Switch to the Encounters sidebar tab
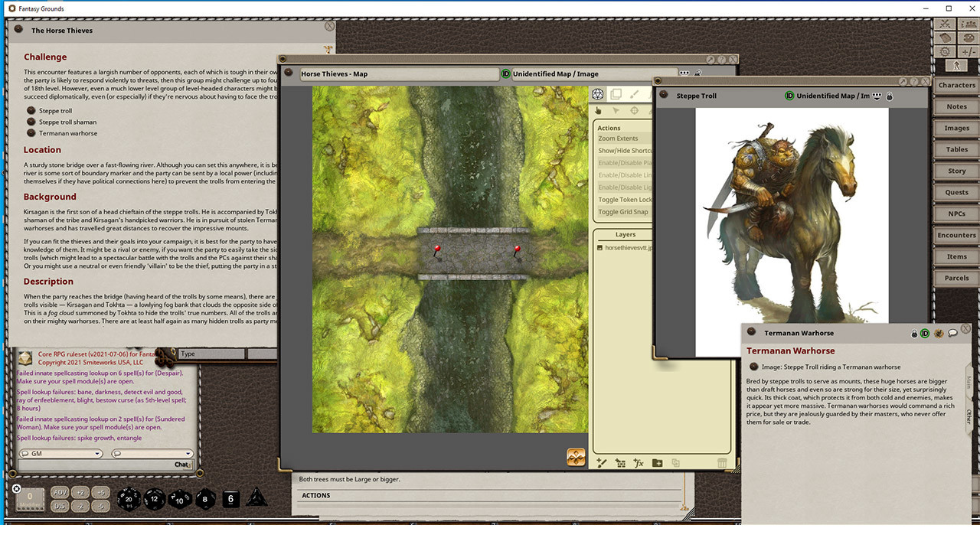Image resolution: width=980 pixels, height=551 pixels. point(955,235)
